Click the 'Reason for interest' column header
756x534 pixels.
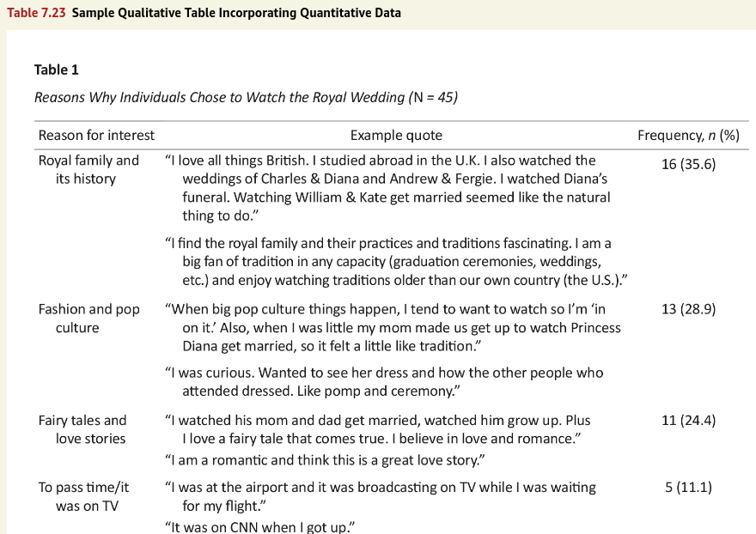point(96,135)
